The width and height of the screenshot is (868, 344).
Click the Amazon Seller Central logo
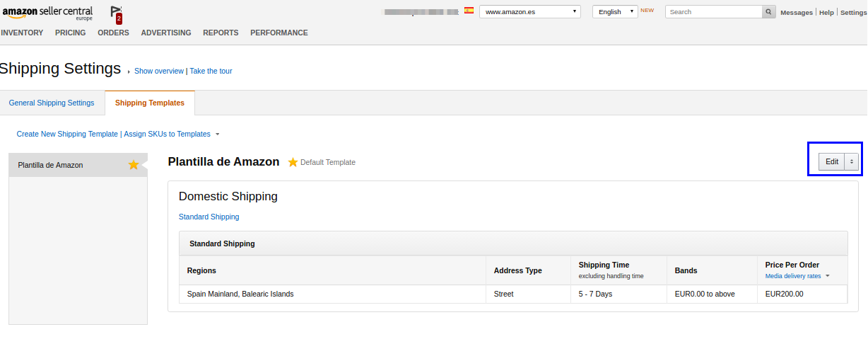pos(47,12)
